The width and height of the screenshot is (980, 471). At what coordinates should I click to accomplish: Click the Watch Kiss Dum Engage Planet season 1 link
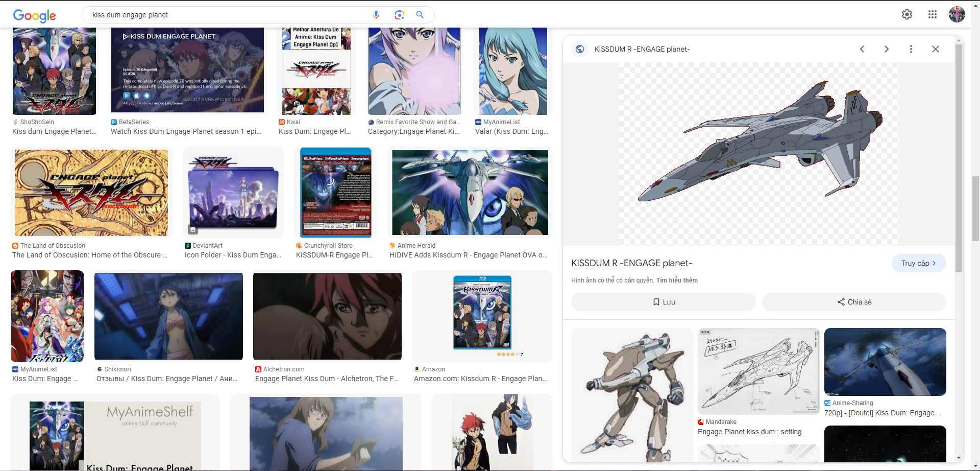pos(186,131)
